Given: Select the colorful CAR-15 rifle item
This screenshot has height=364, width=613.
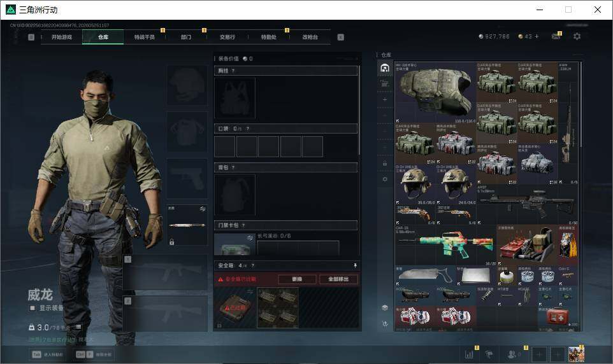Looking at the screenshot, I should point(445,245).
